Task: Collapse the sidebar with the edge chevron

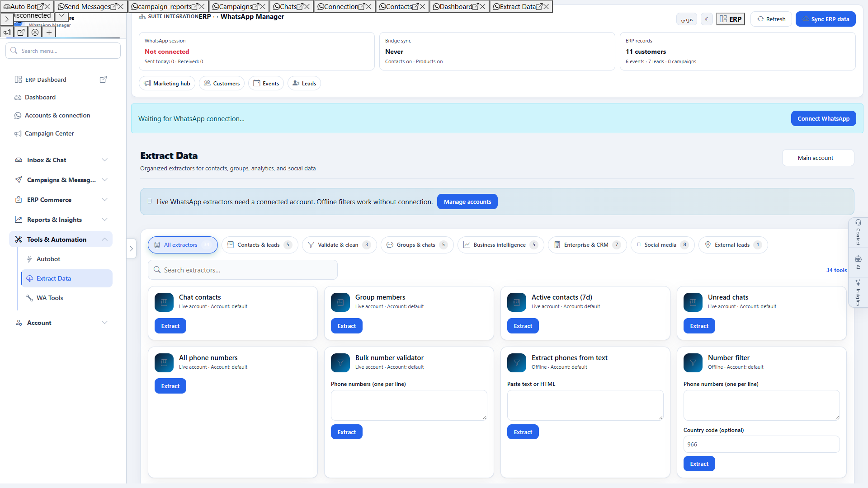Action: click(131, 249)
